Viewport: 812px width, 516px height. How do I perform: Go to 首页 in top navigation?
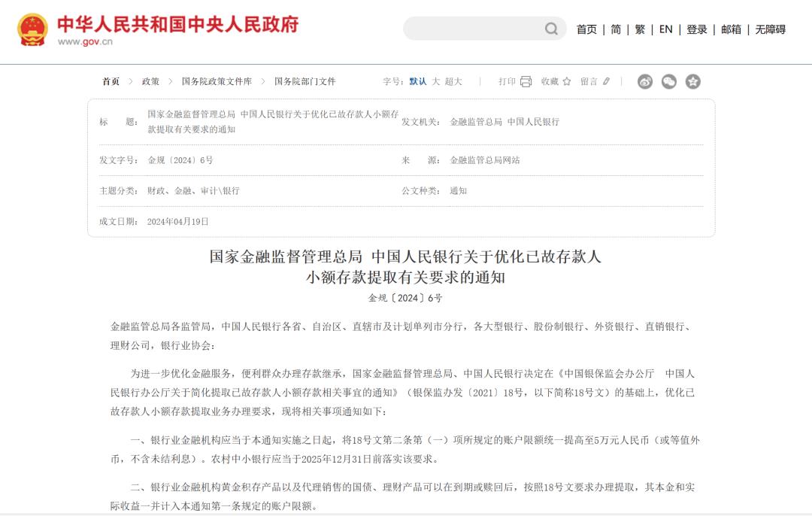[586, 29]
